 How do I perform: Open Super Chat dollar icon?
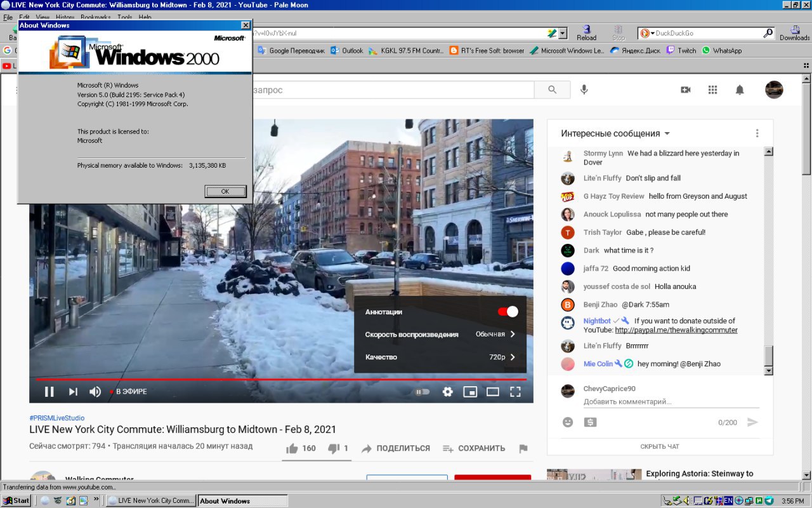(x=590, y=422)
